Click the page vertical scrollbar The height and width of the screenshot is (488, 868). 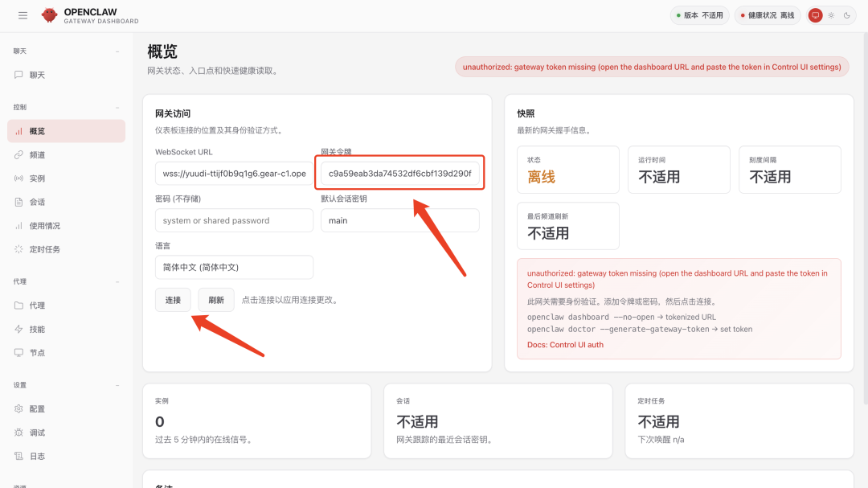866,219
